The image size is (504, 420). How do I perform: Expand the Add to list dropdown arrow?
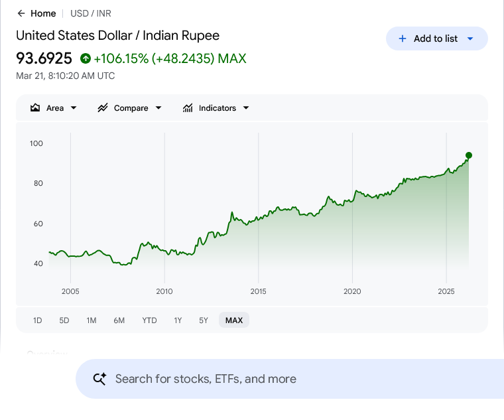pyautogui.click(x=470, y=38)
